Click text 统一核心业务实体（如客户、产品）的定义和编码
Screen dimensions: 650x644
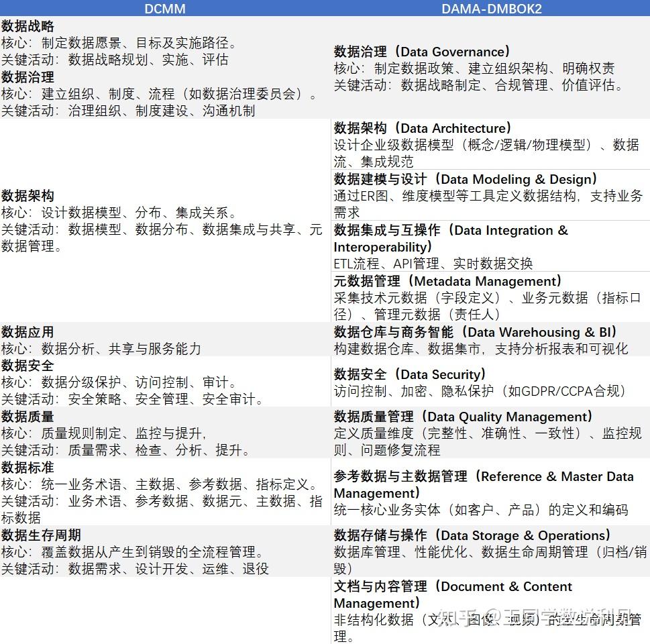click(x=481, y=510)
